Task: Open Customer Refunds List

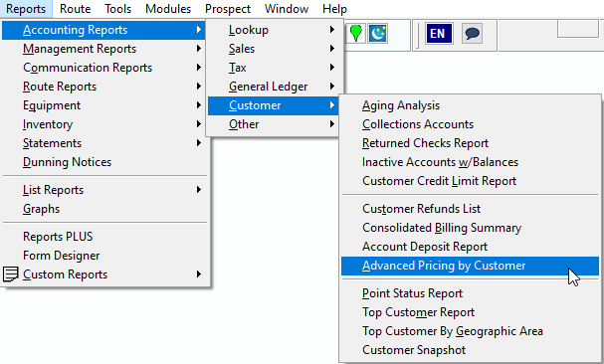Action: click(x=470, y=209)
